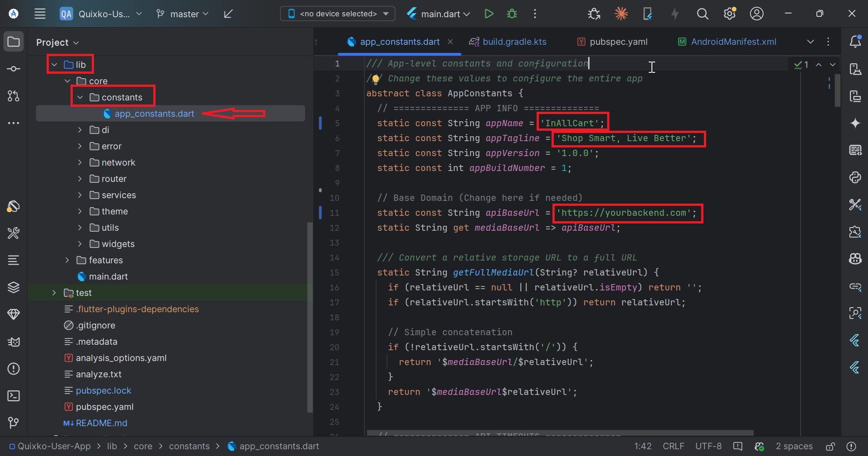Show the quick fix lightbulb on line 2
The width and height of the screenshot is (868, 456).
click(x=375, y=79)
